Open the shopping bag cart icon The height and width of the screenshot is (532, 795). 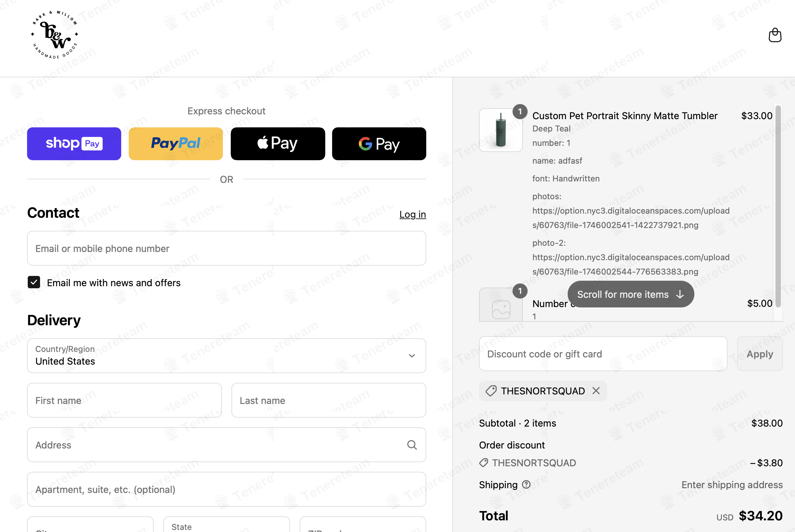tap(775, 35)
